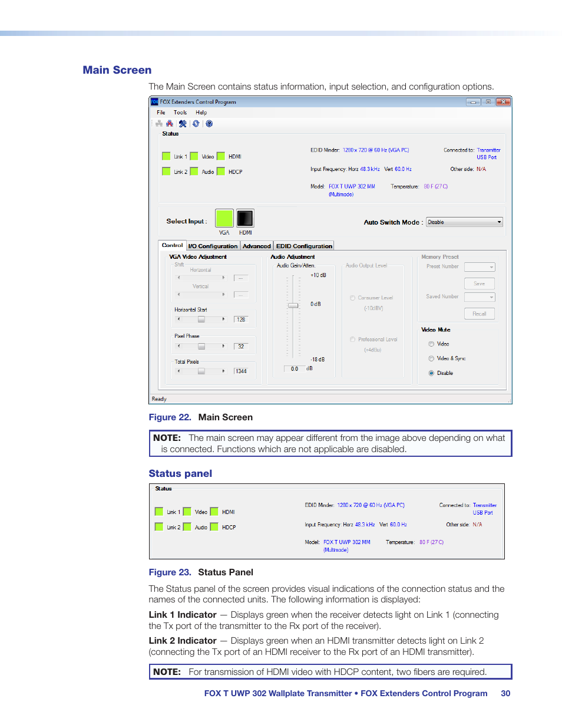The image size is (562, 728).
Task: Click Link 2 indicator in Figure 23 status panel
Action: click(159, 527)
